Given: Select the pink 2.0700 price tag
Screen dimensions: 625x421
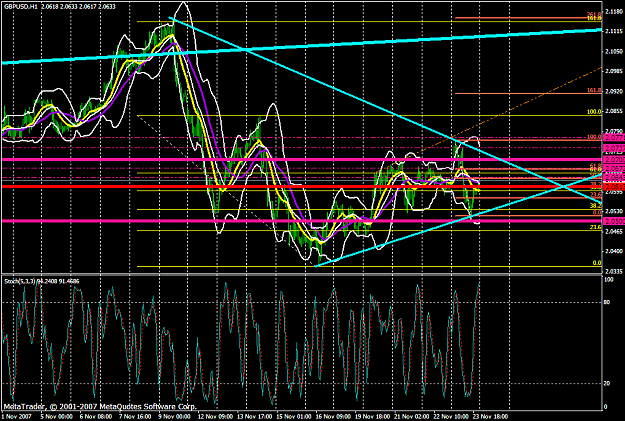Looking at the screenshot, I should 614,159.
